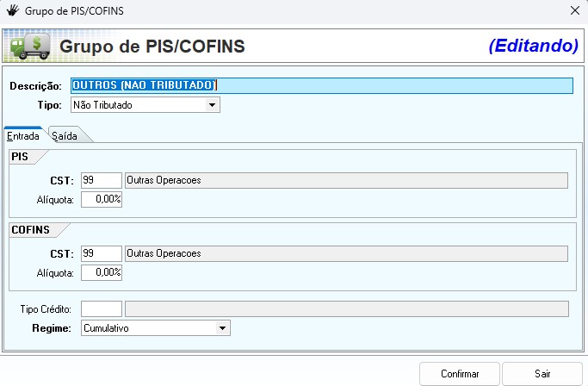This screenshot has height=386, width=588.
Task: Click the Tipo Crédito description box
Action: (346, 308)
